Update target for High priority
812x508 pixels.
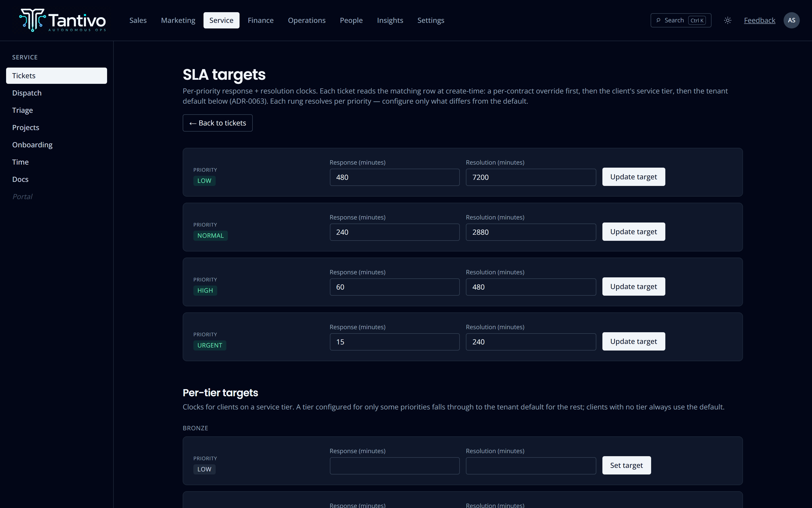[634, 287]
